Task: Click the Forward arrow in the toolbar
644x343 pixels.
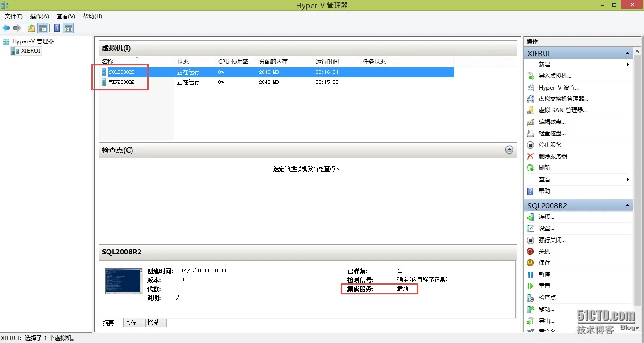Action: click(17, 28)
